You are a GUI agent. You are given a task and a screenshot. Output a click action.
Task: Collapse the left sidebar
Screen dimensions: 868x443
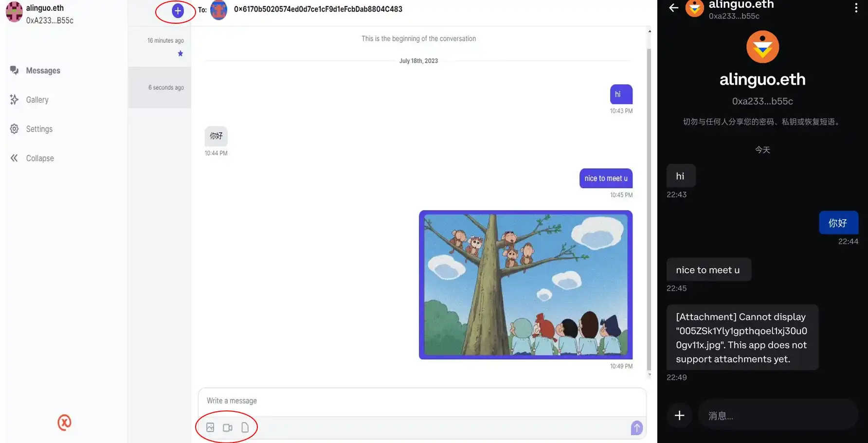click(x=39, y=158)
